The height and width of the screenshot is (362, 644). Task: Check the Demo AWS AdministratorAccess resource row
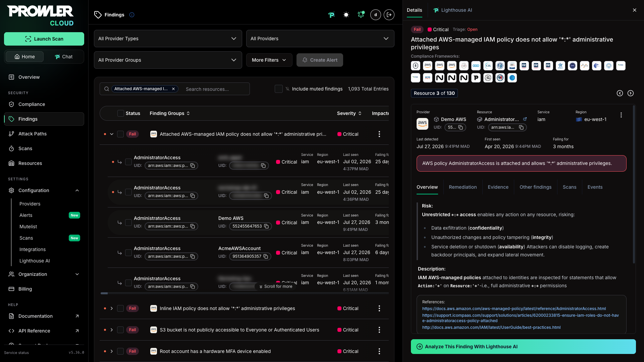click(x=128, y=223)
